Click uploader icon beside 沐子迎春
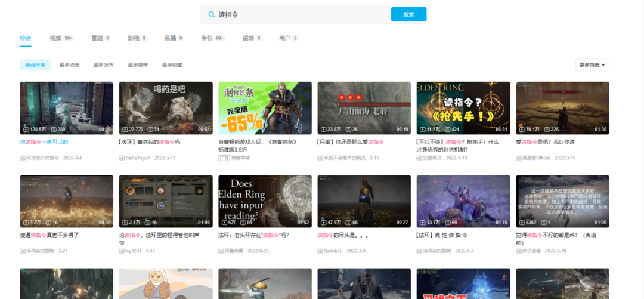Image resolution: width=644 pixels, height=299 pixels. [x=518, y=251]
